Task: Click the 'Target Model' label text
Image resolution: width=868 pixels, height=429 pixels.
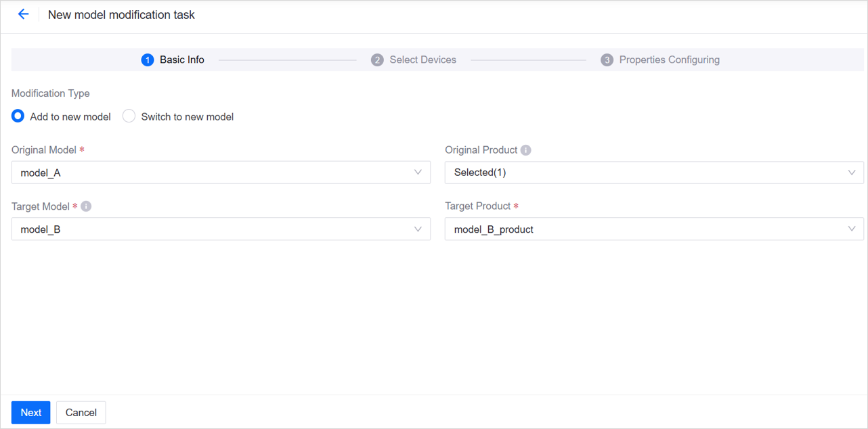Action: (x=41, y=206)
